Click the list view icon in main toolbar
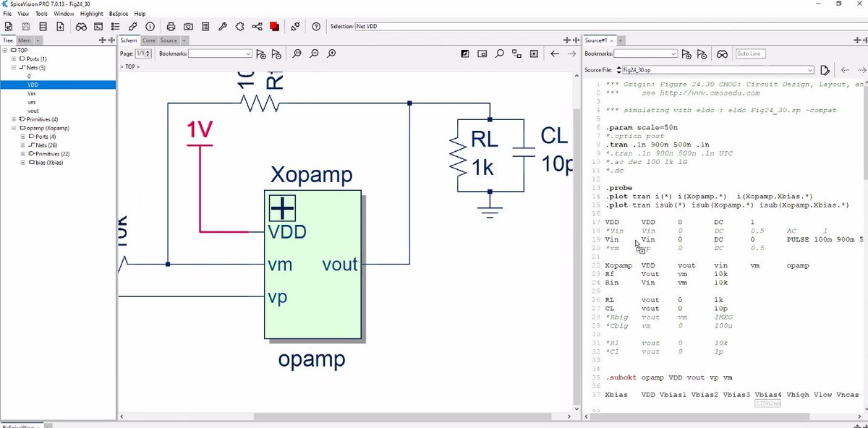 tap(115, 26)
